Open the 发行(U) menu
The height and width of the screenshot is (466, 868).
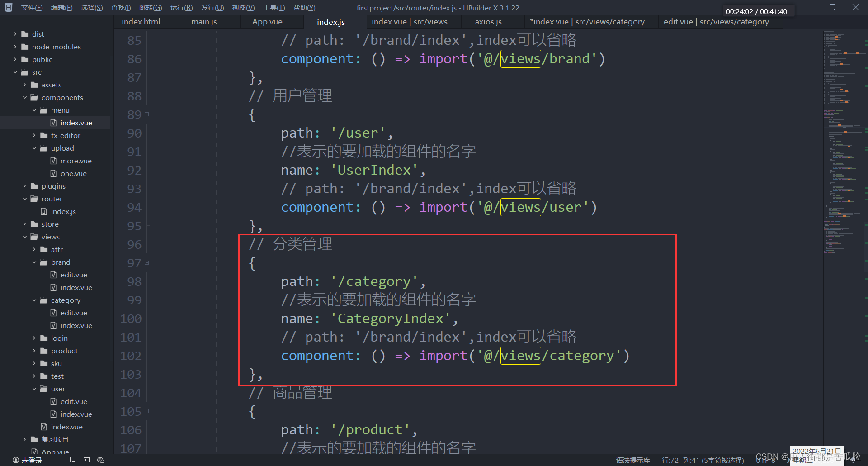point(212,8)
